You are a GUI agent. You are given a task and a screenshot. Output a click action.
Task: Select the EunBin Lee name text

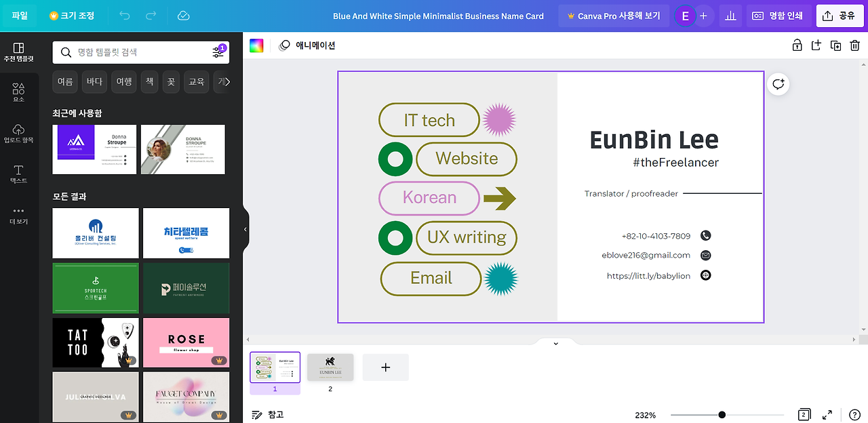pos(654,140)
